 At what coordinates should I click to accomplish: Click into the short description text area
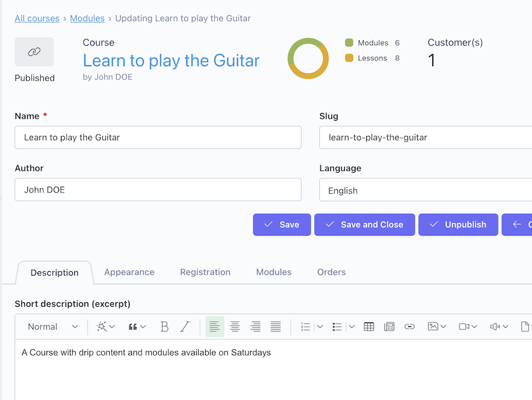coord(274,370)
